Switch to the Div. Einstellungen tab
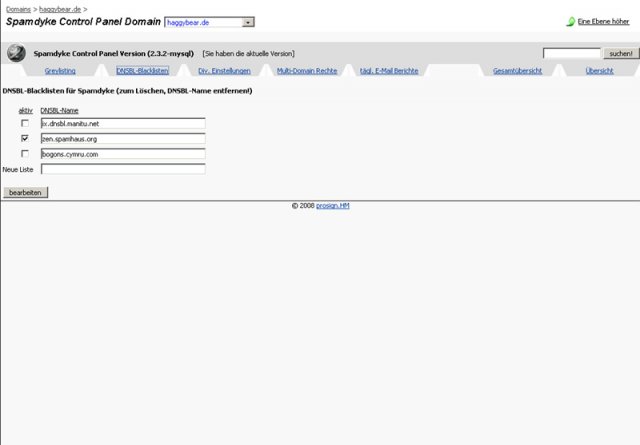The image size is (640, 445). click(x=224, y=71)
